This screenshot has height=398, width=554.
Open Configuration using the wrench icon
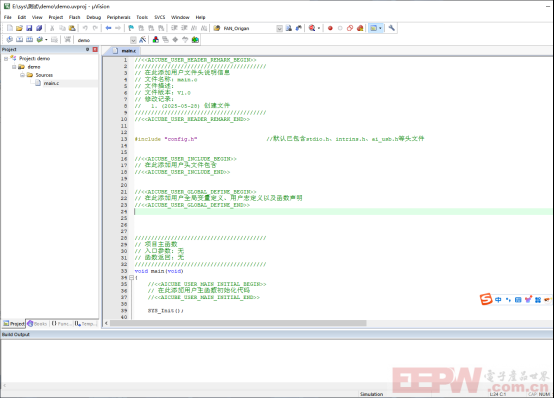click(x=391, y=28)
